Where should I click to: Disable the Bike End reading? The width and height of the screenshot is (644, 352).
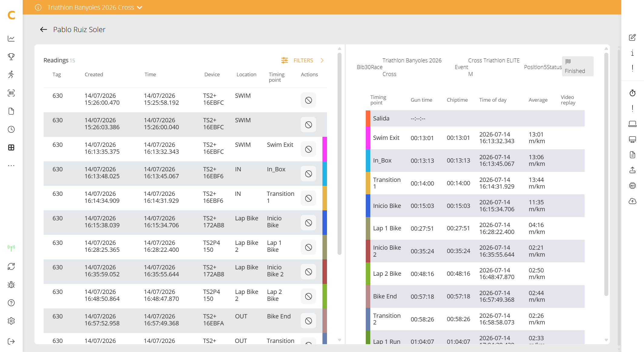308,321
